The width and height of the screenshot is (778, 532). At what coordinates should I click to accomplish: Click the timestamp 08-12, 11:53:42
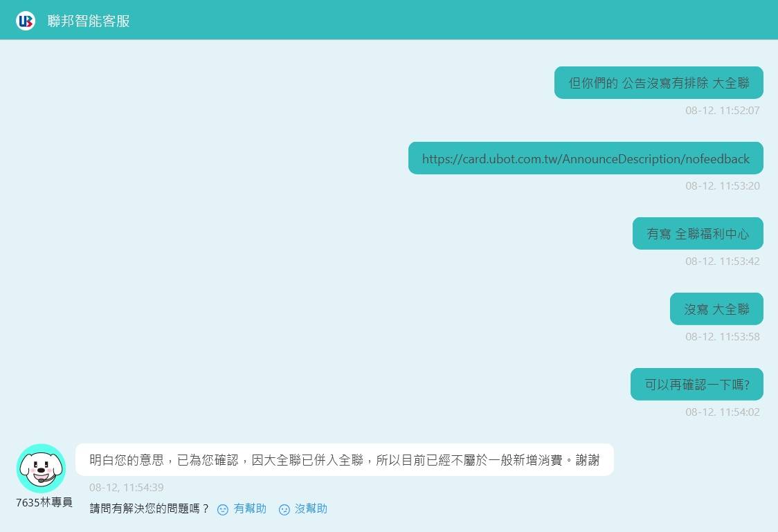(723, 262)
